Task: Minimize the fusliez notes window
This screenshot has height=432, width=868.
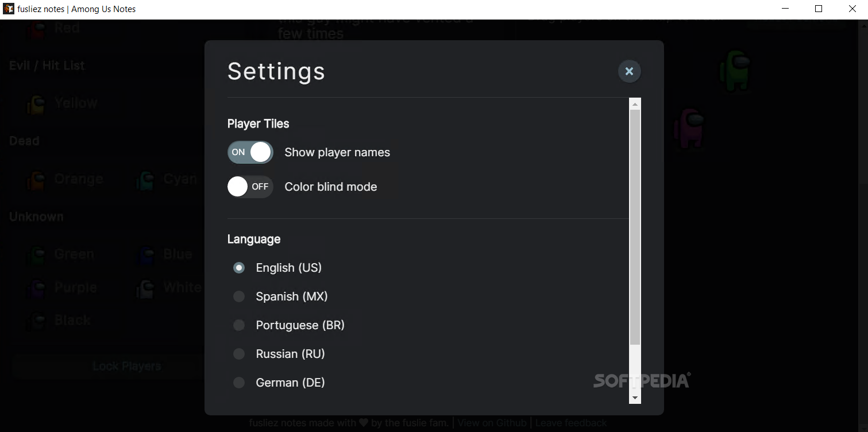Action: click(785, 9)
